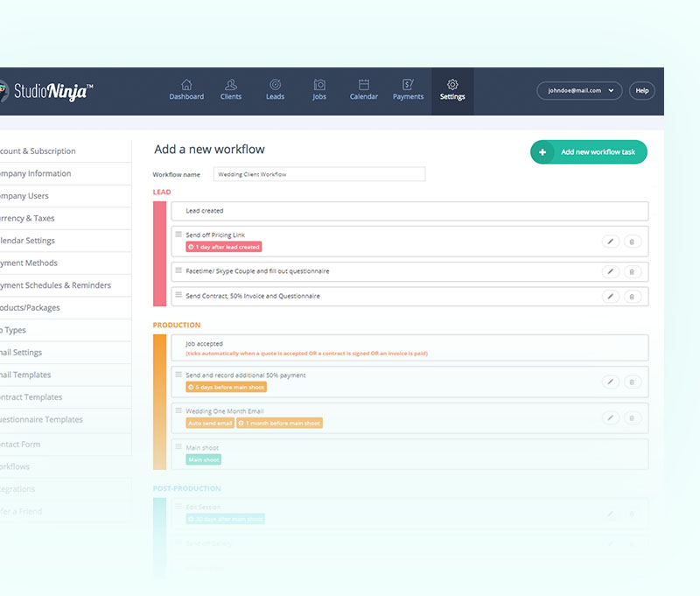
Task: Grab drag handle of Send off Pricing Link
Action: point(178,234)
